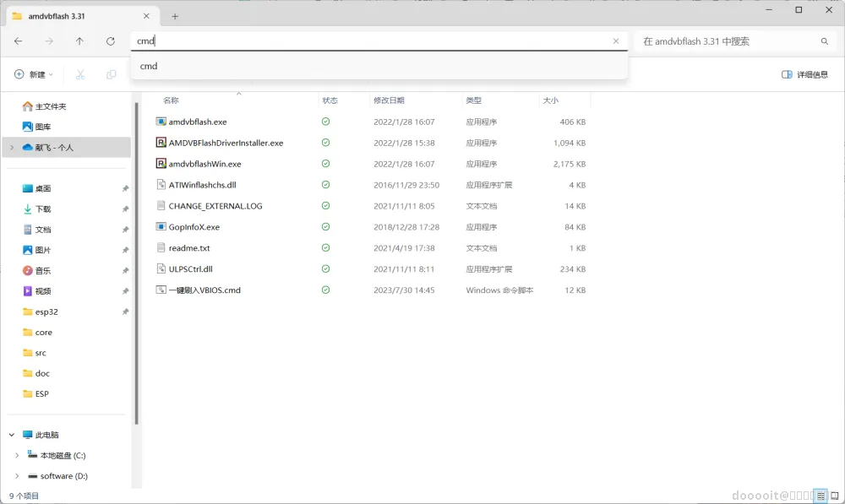Open the 新建 dropdown menu
The height and width of the screenshot is (504, 845).
click(x=34, y=74)
